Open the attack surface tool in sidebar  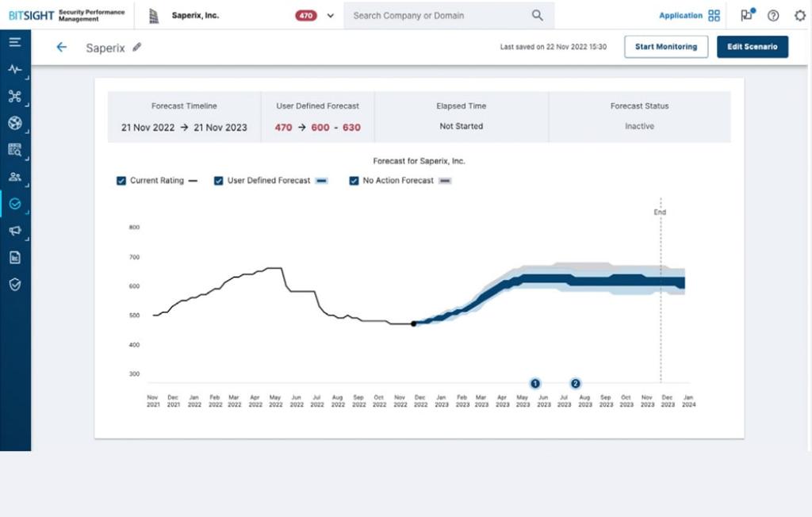point(14,96)
